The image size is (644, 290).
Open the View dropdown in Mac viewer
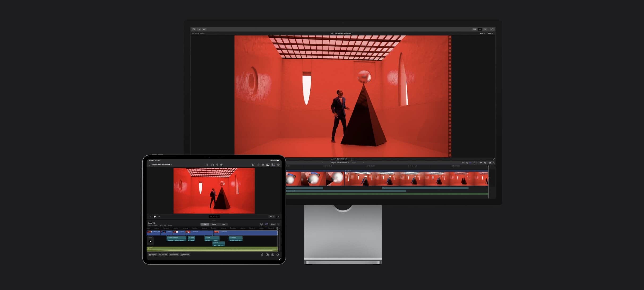point(490,33)
